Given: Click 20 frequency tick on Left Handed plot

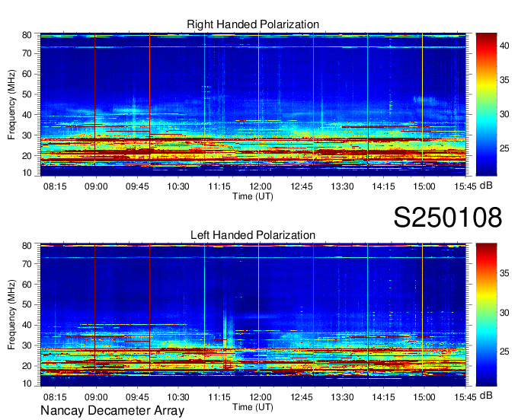Looking at the screenshot, I should coord(27,366).
